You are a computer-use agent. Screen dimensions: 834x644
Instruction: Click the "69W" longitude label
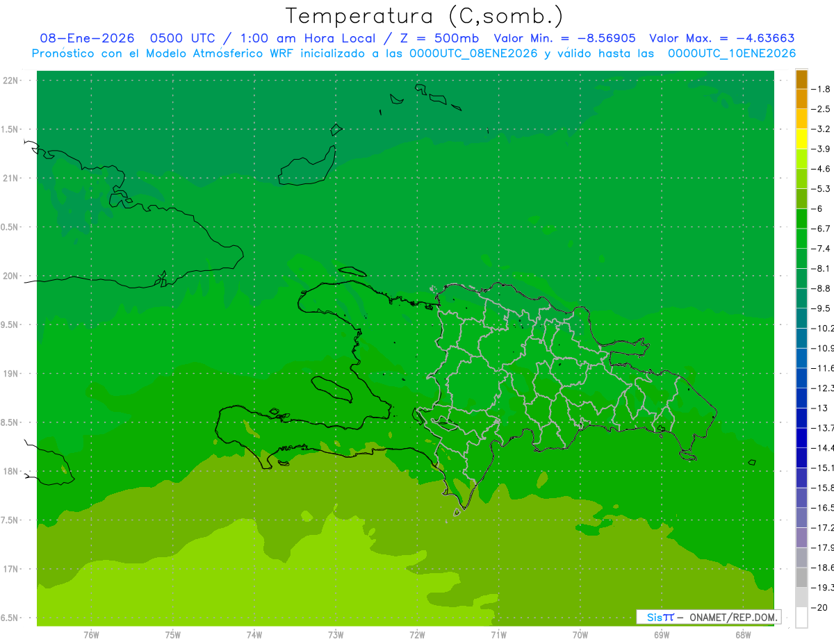662,635
